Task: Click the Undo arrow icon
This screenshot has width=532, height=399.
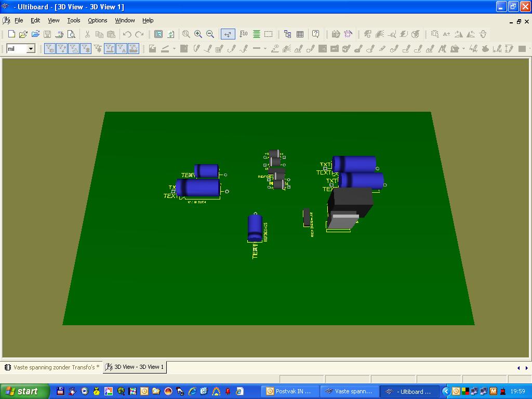Action: click(x=127, y=34)
